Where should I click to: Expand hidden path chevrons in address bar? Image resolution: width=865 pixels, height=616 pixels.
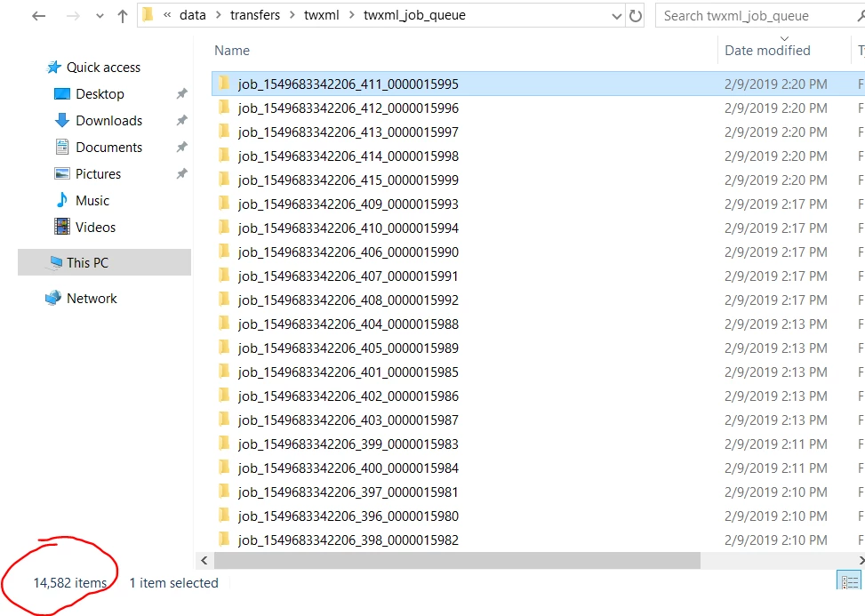point(167,15)
